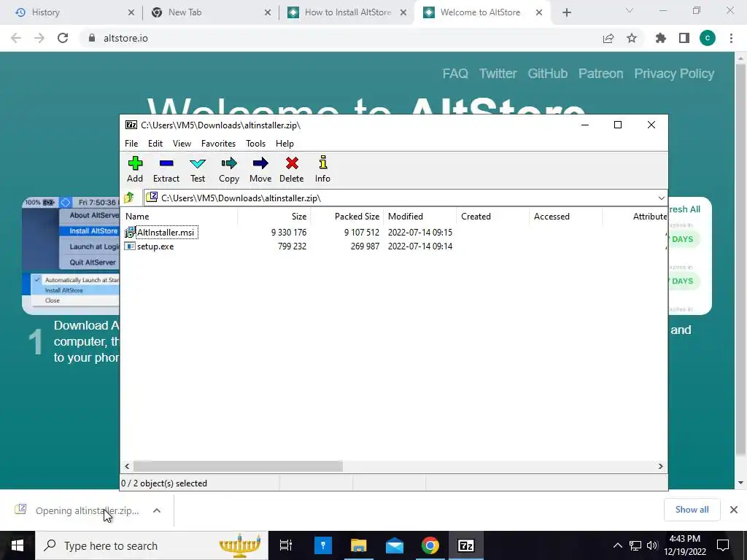Click the taskbar clock showing 4:43 PM
The width and height of the screenshot is (747, 560).
684,545
